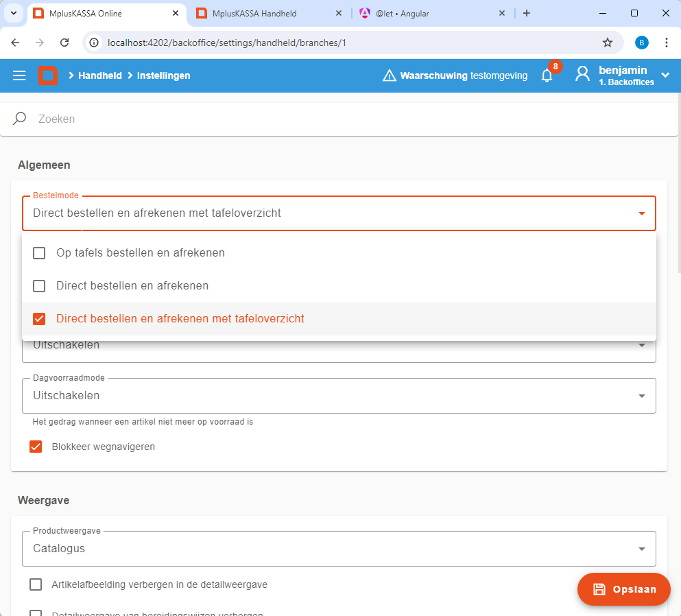Click the browser address bar URL

[227, 43]
